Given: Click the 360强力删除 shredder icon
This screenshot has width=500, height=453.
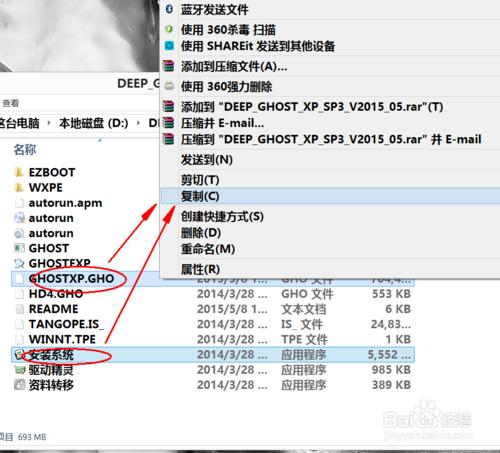Looking at the screenshot, I should pos(169,86).
